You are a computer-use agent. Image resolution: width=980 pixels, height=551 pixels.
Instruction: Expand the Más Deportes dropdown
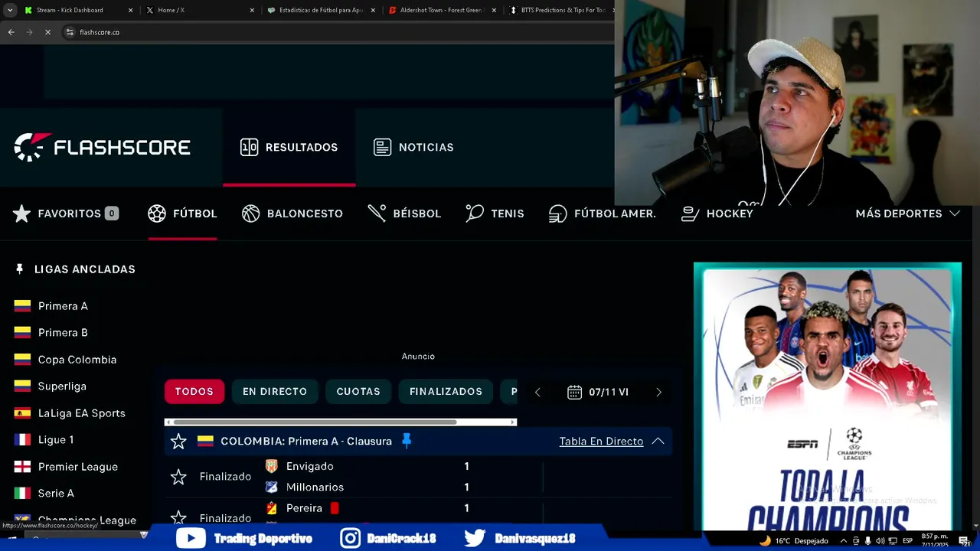[x=907, y=214]
